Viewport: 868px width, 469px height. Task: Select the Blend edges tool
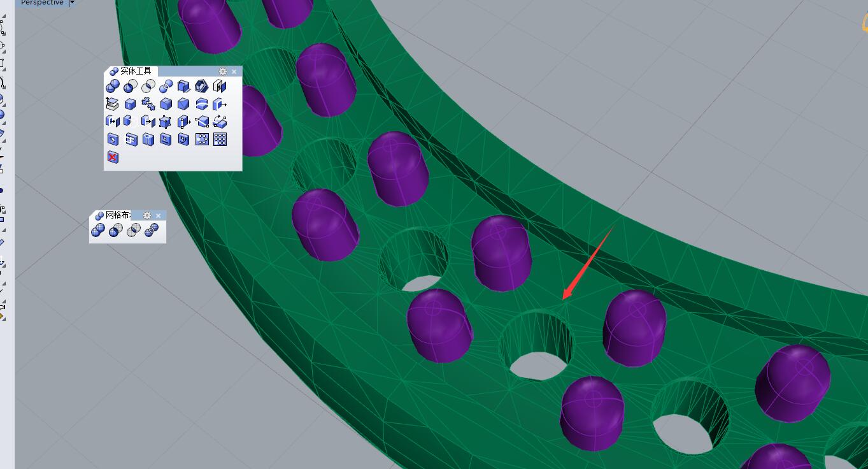click(x=202, y=104)
